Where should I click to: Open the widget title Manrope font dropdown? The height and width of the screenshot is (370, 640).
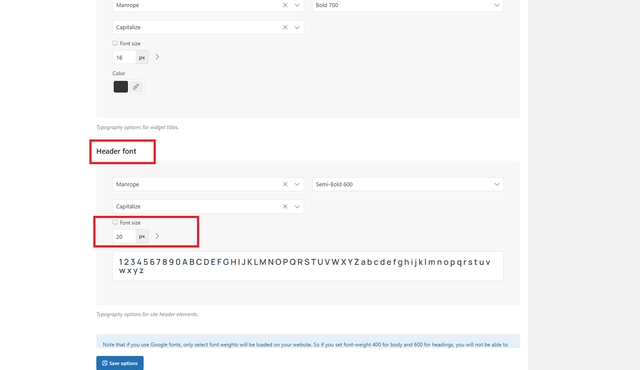297,5
